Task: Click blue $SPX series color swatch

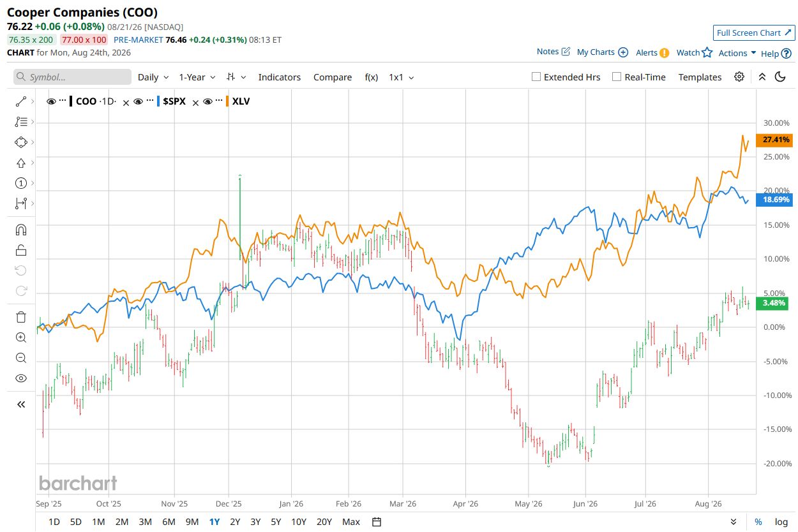Action: (158, 101)
